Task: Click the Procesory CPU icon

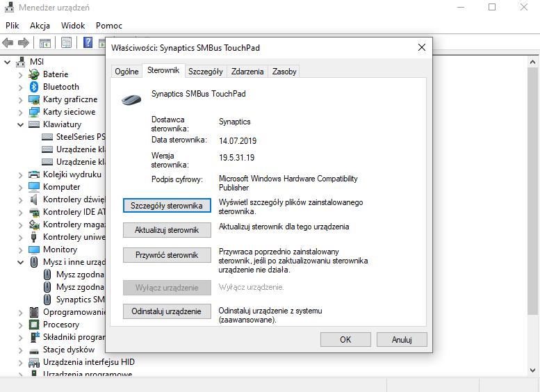Action: [x=34, y=325]
